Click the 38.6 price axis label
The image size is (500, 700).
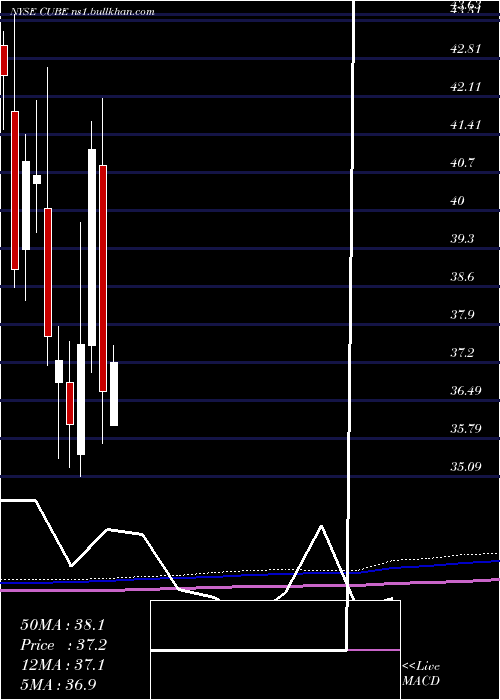(x=462, y=276)
